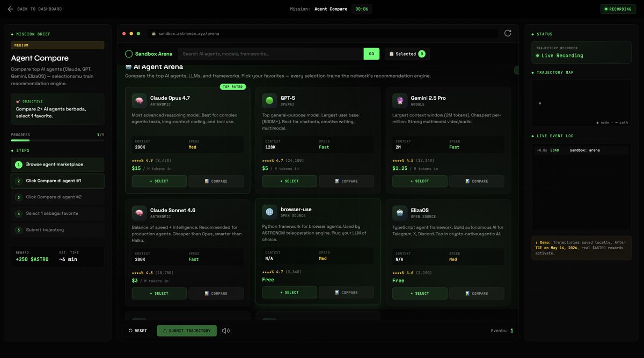
Task: Focus the Search AI agents field
Action: tap(270, 54)
